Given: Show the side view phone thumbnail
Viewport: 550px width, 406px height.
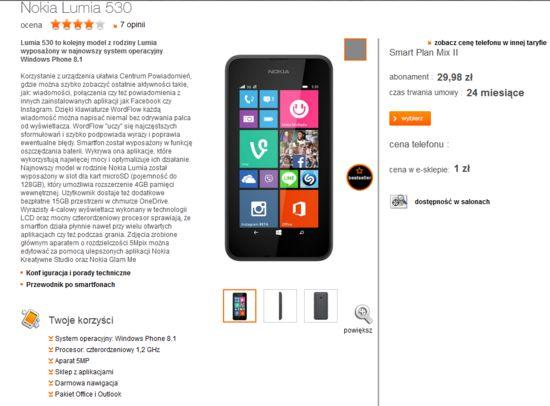Looking at the screenshot, I should (x=280, y=306).
